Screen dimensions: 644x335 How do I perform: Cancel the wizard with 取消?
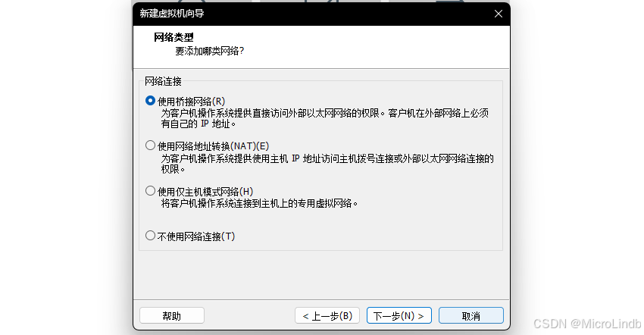pos(471,316)
